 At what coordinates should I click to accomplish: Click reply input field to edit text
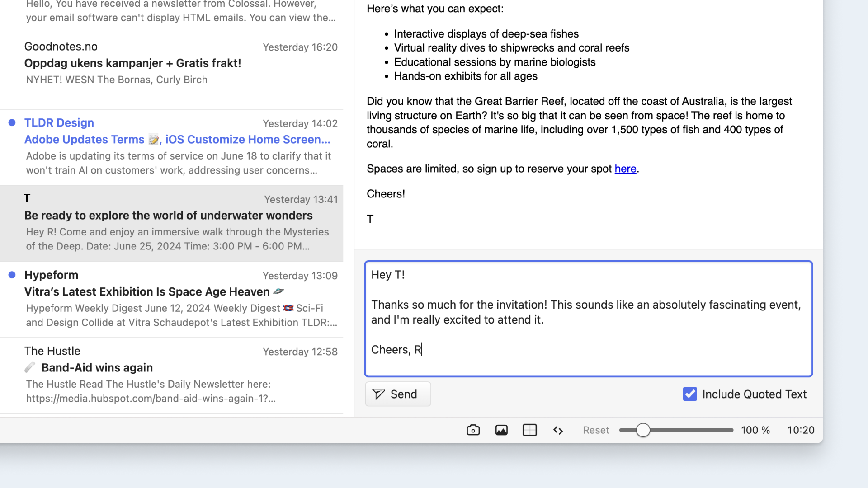click(588, 318)
